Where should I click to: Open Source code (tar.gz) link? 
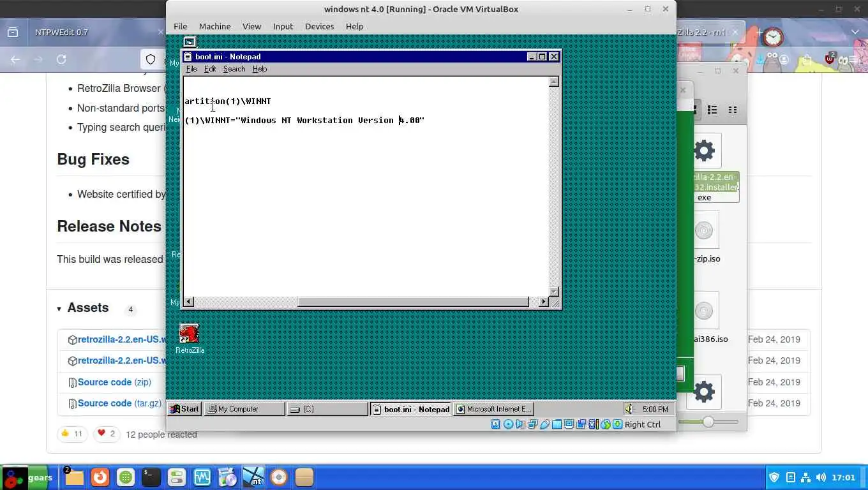point(119,403)
